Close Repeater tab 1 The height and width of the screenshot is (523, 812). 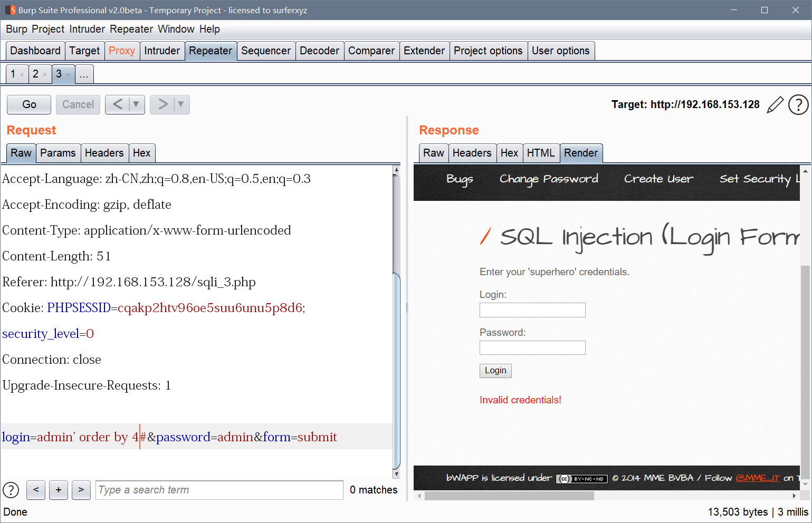coord(22,75)
